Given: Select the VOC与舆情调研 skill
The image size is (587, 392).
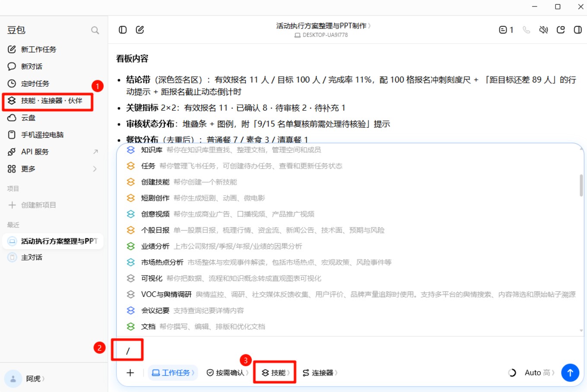Looking at the screenshot, I should click(350, 294).
